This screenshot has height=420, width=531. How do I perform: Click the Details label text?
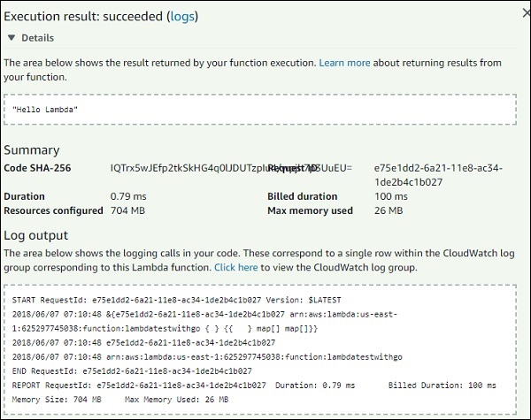(37, 38)
